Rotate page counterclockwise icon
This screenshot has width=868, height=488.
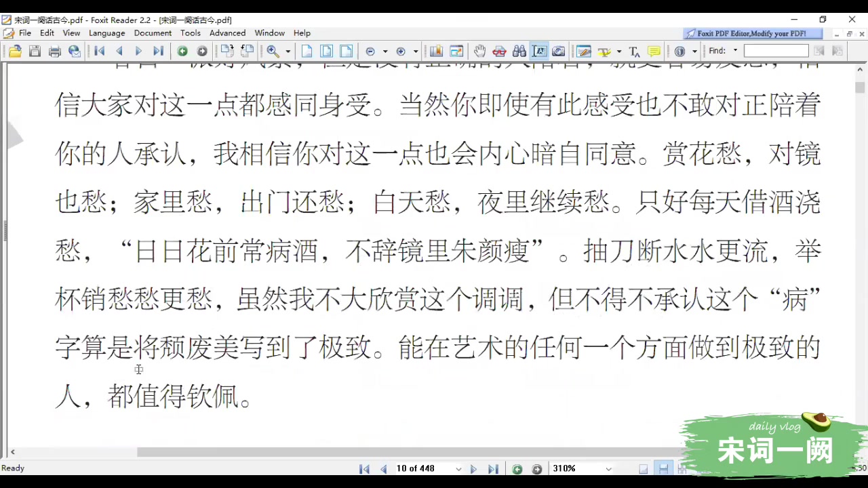click(x=247, y=51)
